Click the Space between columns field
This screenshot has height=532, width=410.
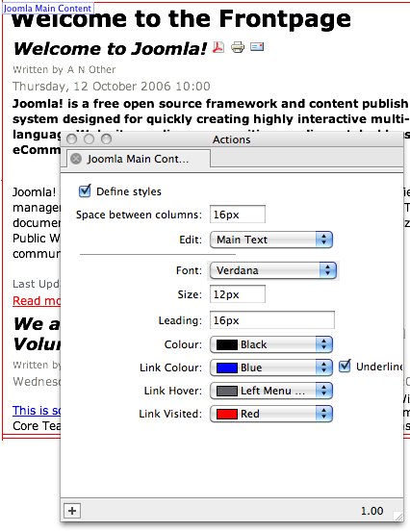238,215
